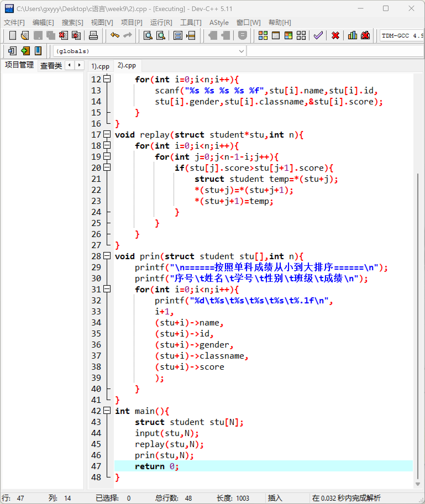Click the Profile analysis chart icon

352,35
